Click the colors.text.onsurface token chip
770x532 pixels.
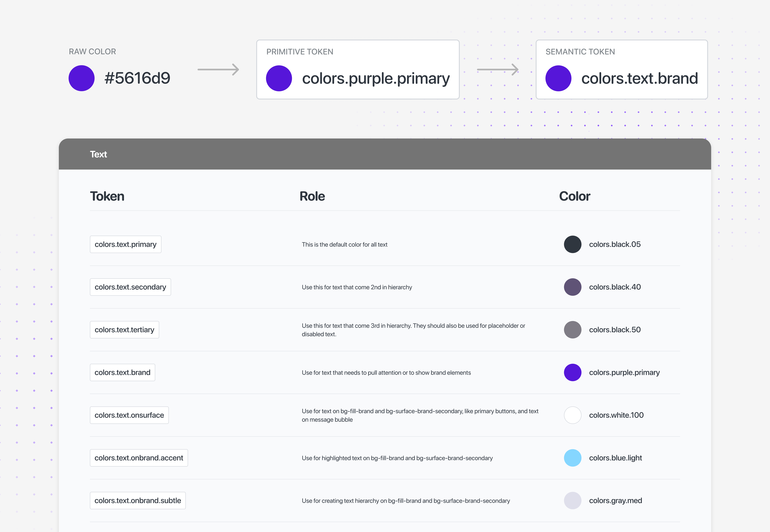click(129, 415)
